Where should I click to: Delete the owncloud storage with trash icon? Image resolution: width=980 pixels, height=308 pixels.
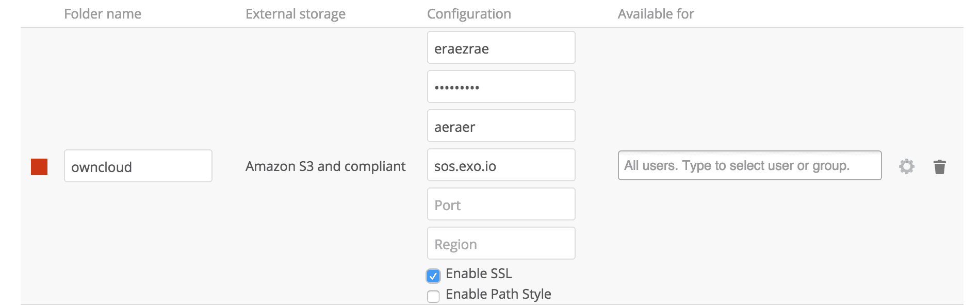pos(939,167)
